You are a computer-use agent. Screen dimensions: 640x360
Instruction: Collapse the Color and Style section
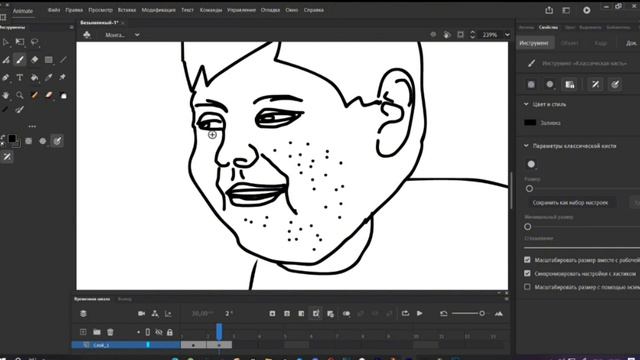[x=526, y=104]
